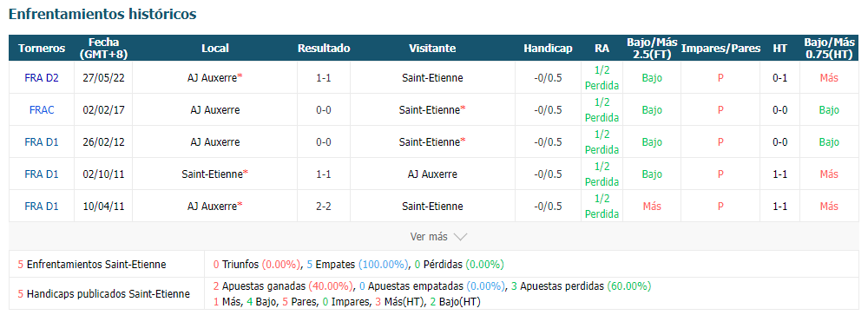
Task: Select FRA D1 link dated 02/10/11
Action: point(42,174)
